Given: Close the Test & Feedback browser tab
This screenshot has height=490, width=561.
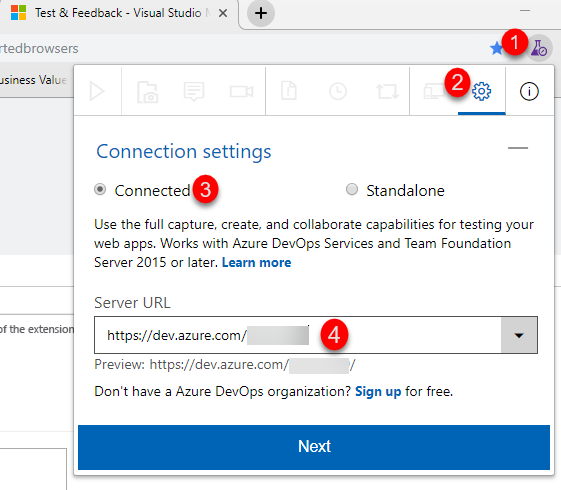Looking at the screenshot, I should 223,13.
